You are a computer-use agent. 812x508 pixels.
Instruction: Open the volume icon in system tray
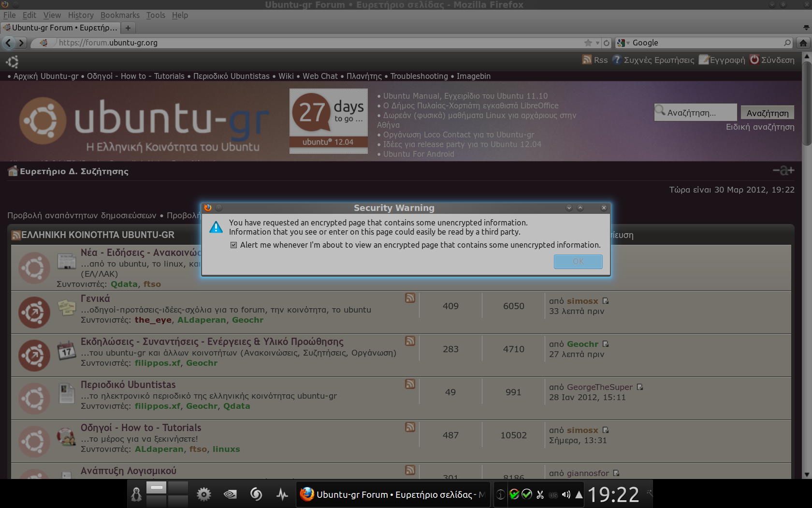pyautogui.click(x=566, y=494)
